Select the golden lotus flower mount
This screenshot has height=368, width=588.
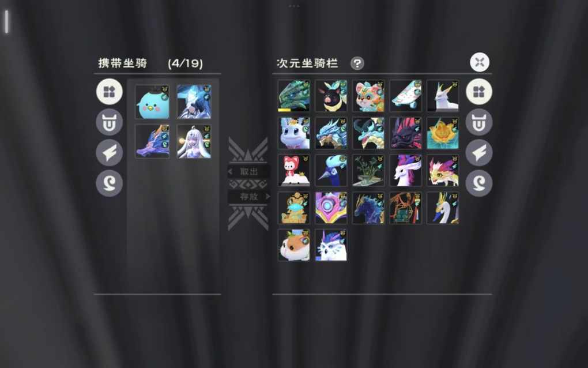coord(443,133)
